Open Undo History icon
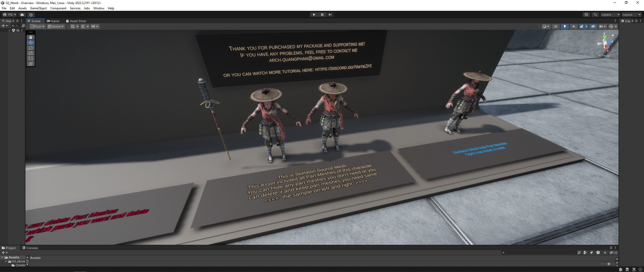Image resolution: width=644 pixels, height=272 pixels. (586, 15)
